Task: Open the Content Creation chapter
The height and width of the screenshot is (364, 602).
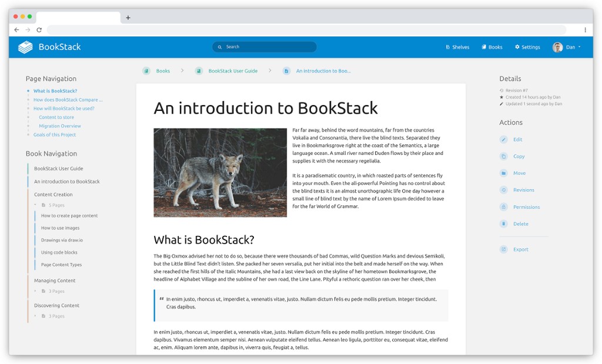Action: [x=53, y=195]
